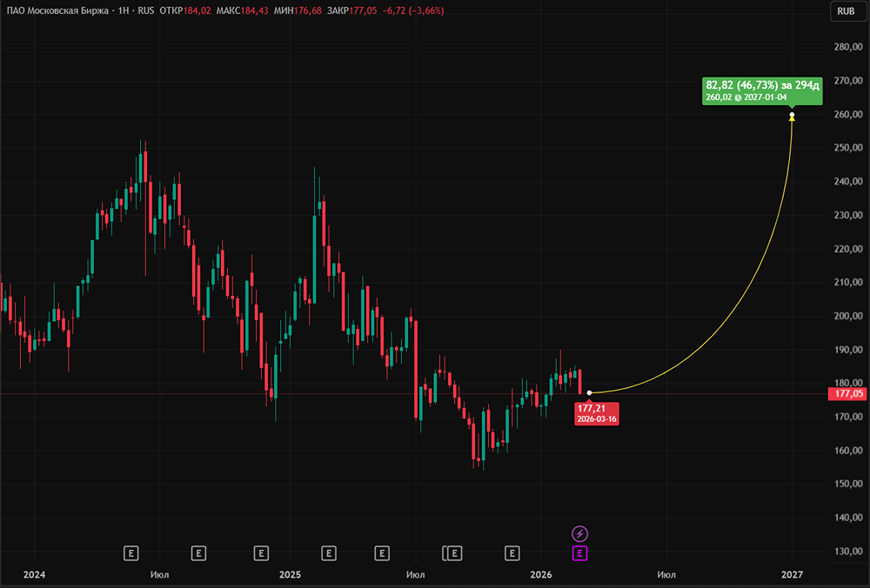The image size is (870, 588).
Task: Click the 2024 label on time axis
Action: tap(35, 575)
